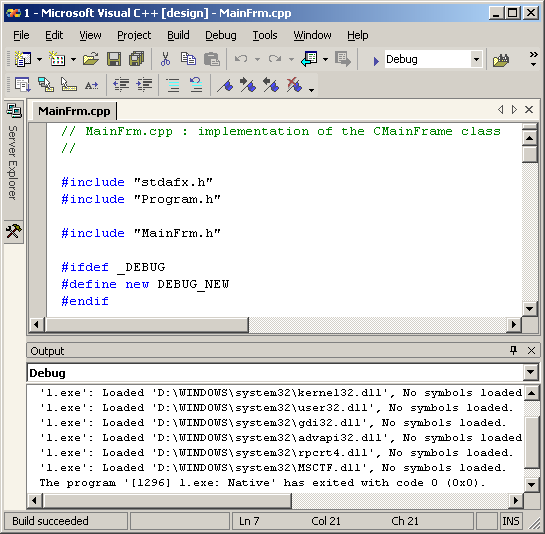545x534 pixels.
Task: Open the text editor toolbar options arrow
Action: coord(311,90)
